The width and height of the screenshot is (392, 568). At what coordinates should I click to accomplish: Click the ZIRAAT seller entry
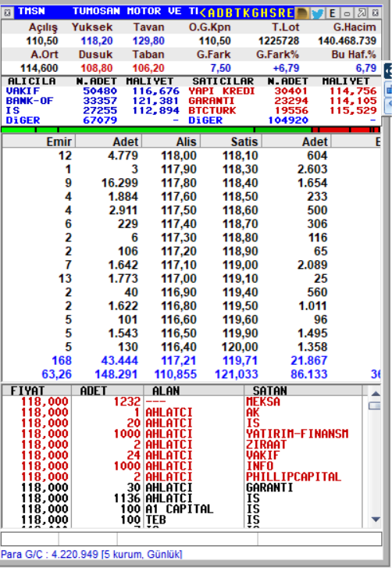click(266, 445)
